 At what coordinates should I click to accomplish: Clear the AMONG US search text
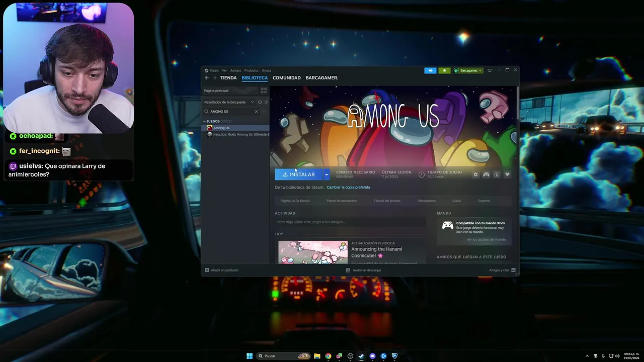coord(256,112)
